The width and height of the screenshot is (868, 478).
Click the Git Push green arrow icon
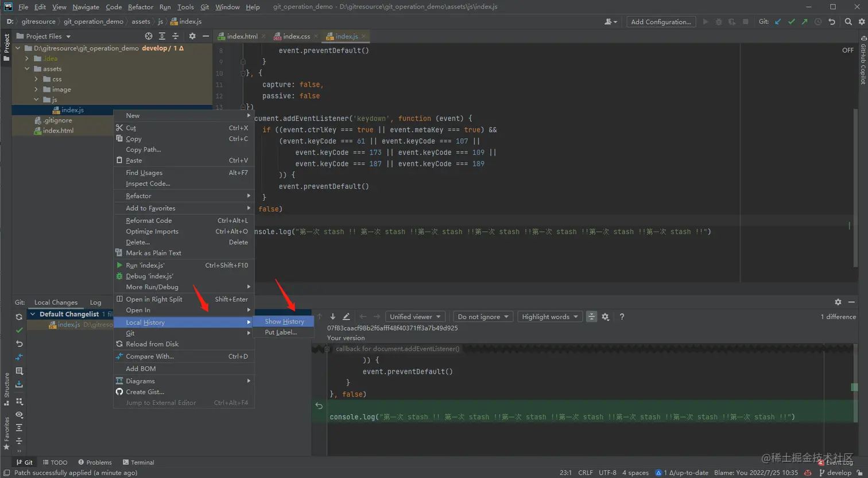[x=804, y=22]
